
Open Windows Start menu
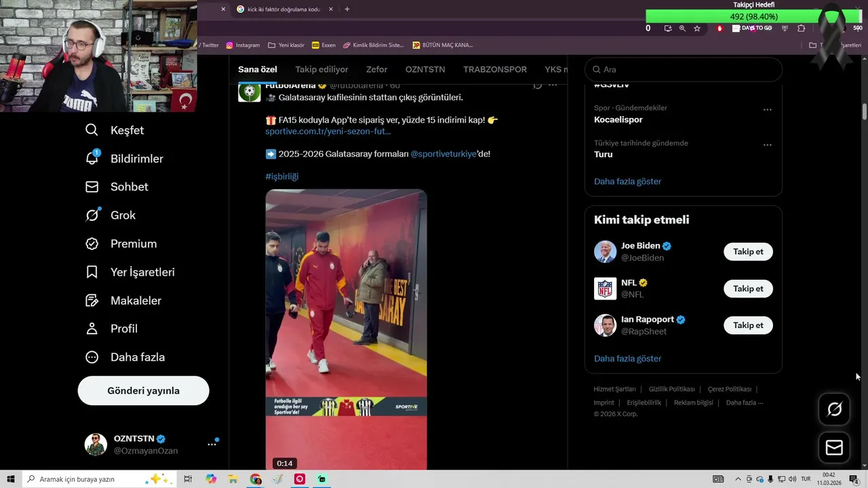coord(10,479)
